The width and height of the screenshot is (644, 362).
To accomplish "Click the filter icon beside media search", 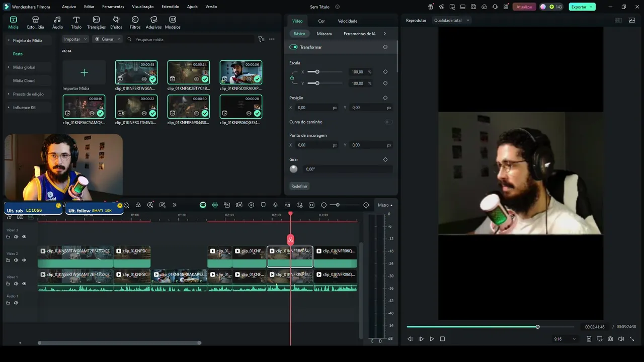I will tap(261, 39).
